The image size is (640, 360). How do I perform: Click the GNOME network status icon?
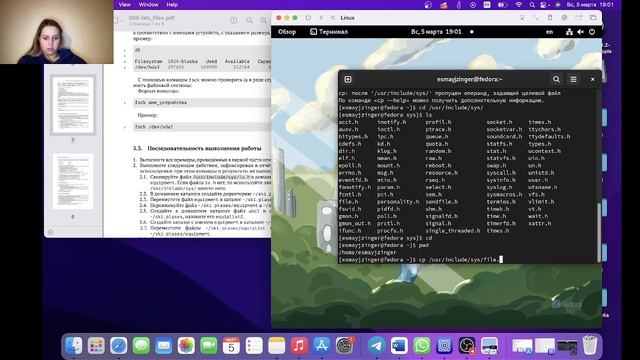point(569,32)
